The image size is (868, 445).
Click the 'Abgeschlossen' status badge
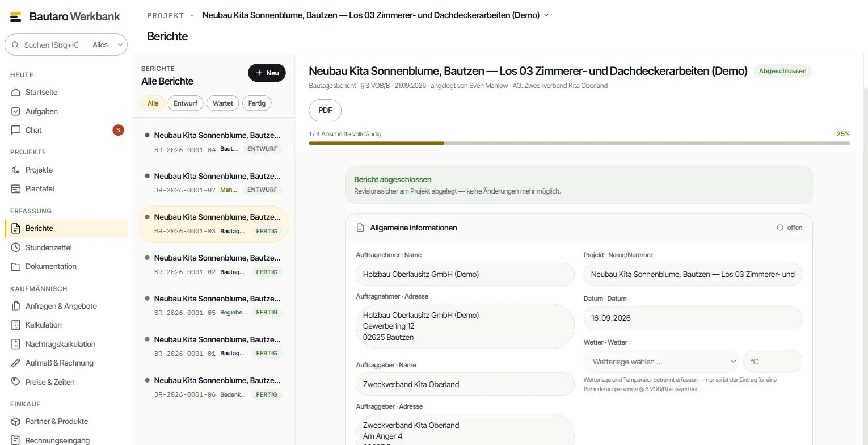click(x=782, y=72)
